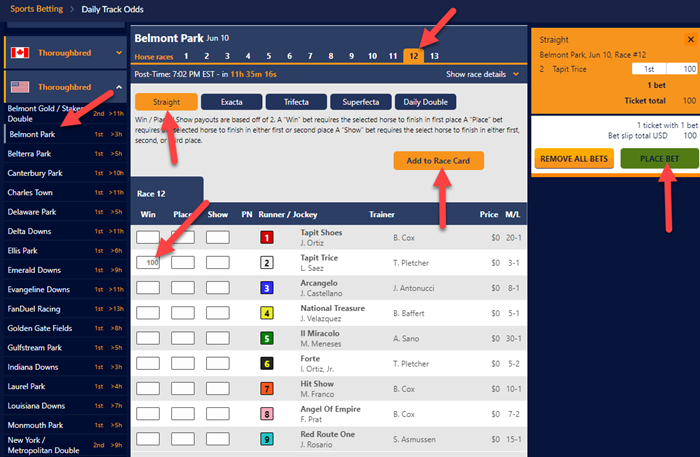This screenshot has width=700, height=457.
Task: Select race 11 tab
Action: 393,56
